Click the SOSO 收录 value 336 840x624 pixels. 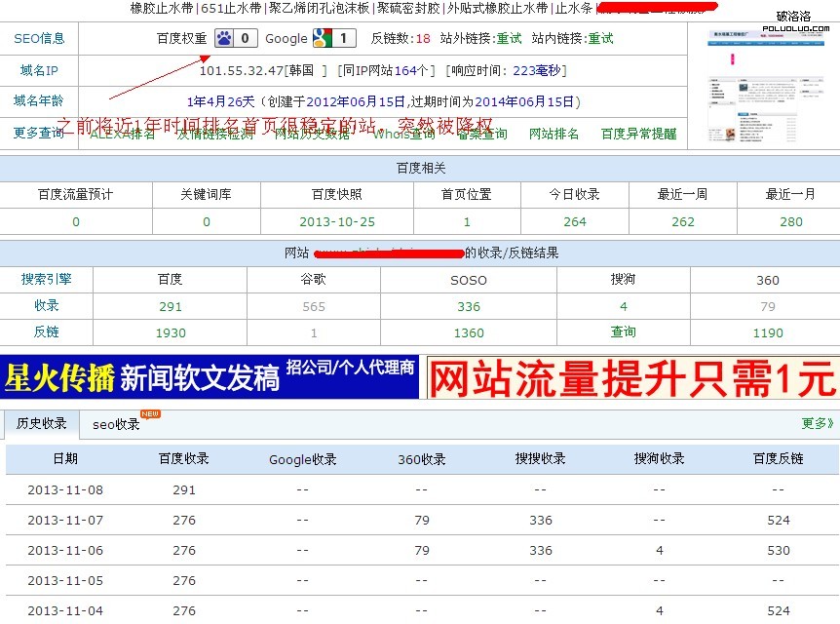tap(469, 307)
